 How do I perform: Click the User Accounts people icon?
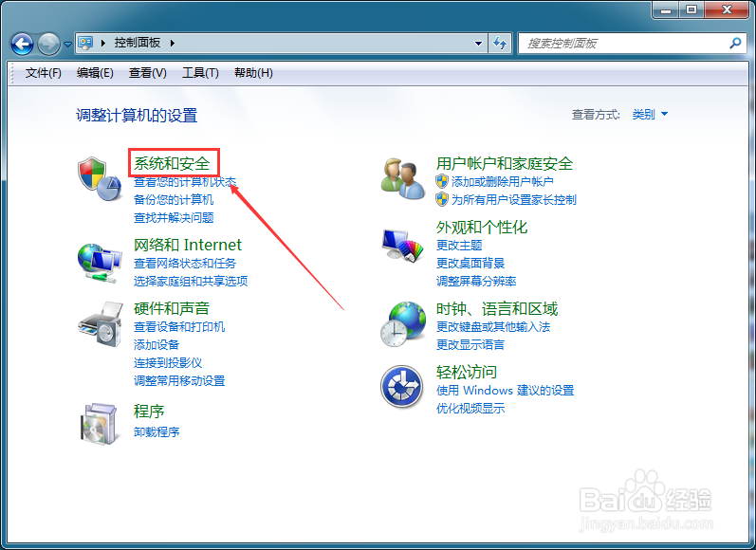pyautogui.click(x=402, y=179)
